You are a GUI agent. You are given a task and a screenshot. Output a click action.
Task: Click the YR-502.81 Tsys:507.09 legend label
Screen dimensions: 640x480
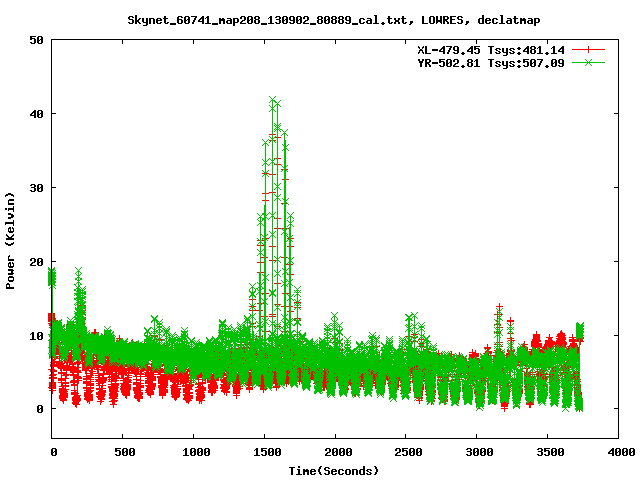click(491, 63)
